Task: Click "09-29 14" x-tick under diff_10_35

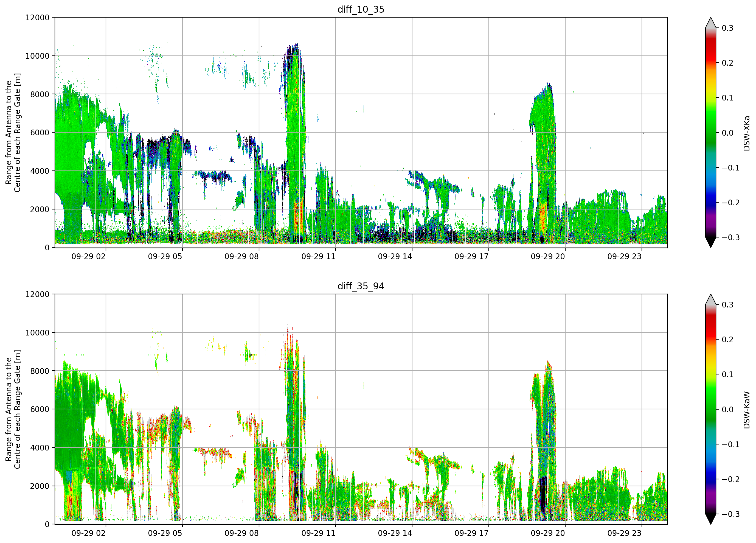Action: (395, 256)
